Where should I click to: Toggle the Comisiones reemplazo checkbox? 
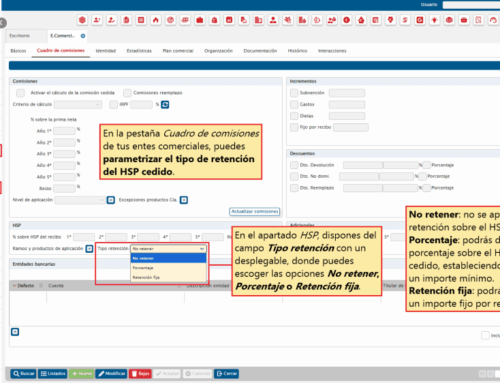coord(127,93)
